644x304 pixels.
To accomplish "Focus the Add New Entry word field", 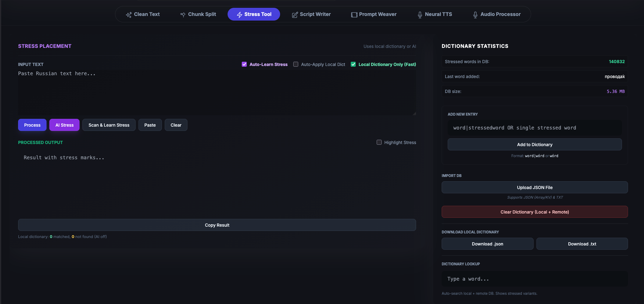I will (535, 128).
